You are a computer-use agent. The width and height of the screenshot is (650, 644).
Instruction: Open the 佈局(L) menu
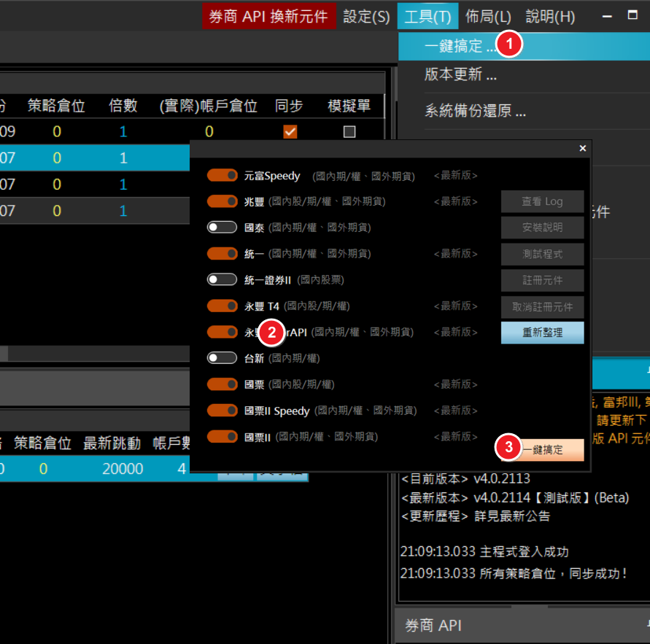[x=488, y=17]
